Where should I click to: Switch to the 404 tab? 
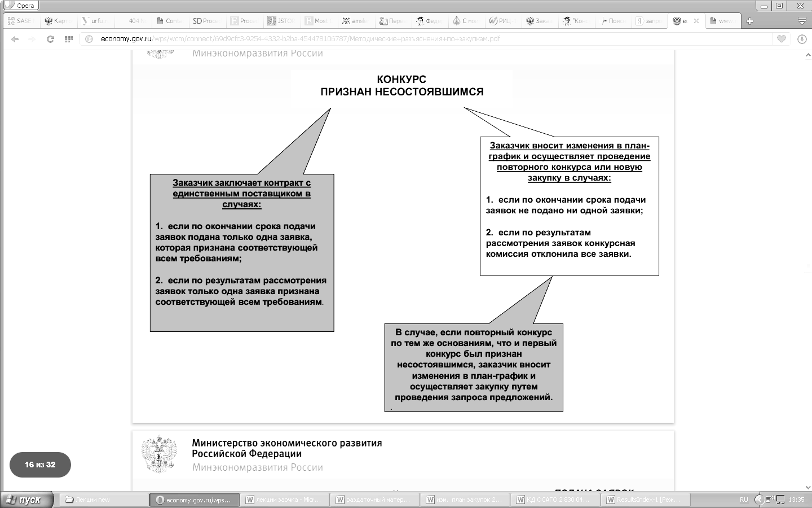[x=133, y=21]
